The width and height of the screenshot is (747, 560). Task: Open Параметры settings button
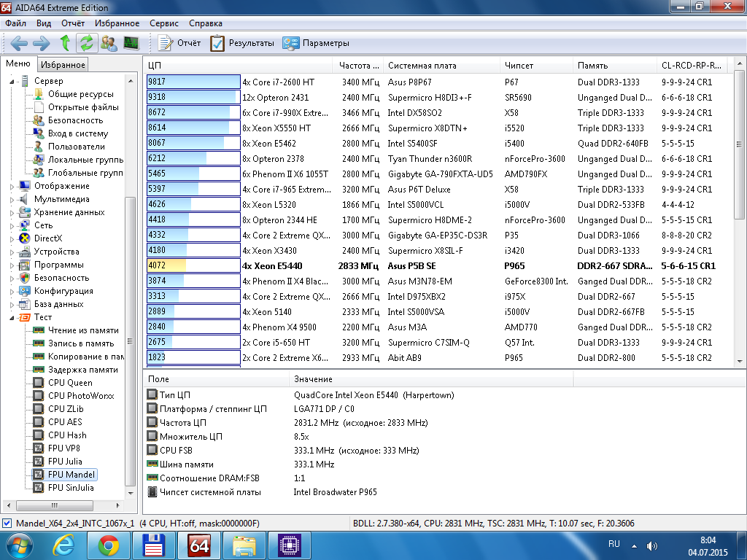[315, 43]
